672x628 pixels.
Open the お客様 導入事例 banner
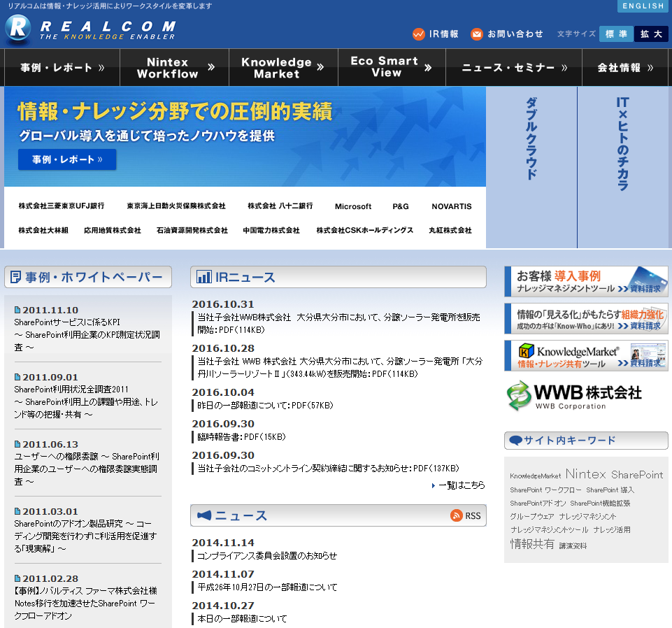[x=586, y=282]
